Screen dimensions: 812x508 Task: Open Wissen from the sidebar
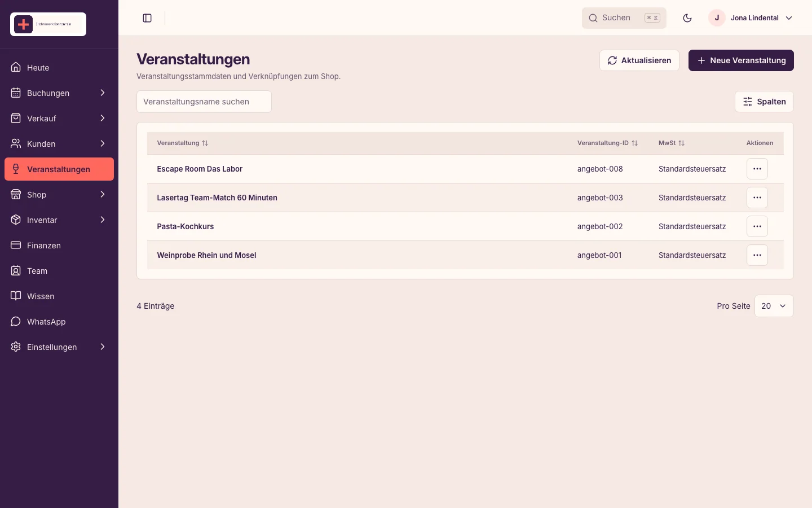coord(59,296)
